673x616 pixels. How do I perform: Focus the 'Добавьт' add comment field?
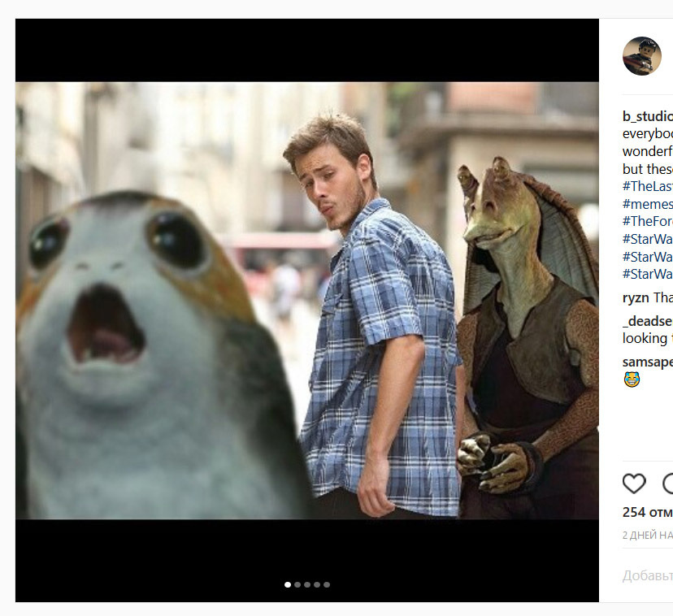click(648, 575)
